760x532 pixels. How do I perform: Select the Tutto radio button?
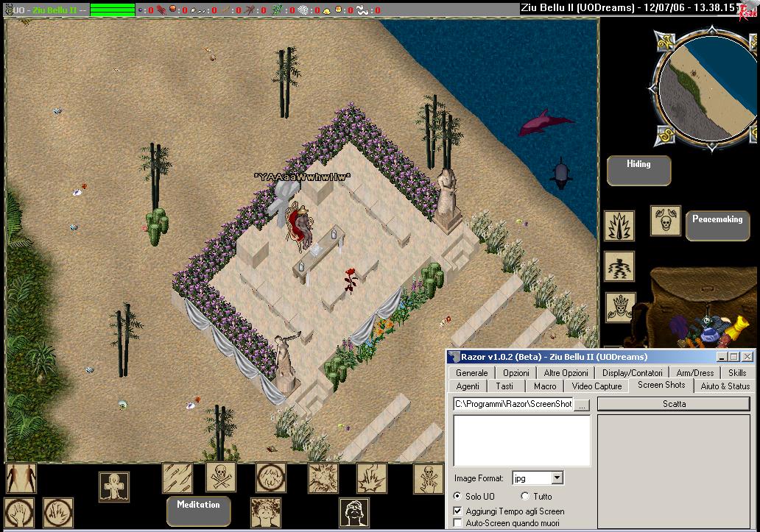tap(525, 496)
